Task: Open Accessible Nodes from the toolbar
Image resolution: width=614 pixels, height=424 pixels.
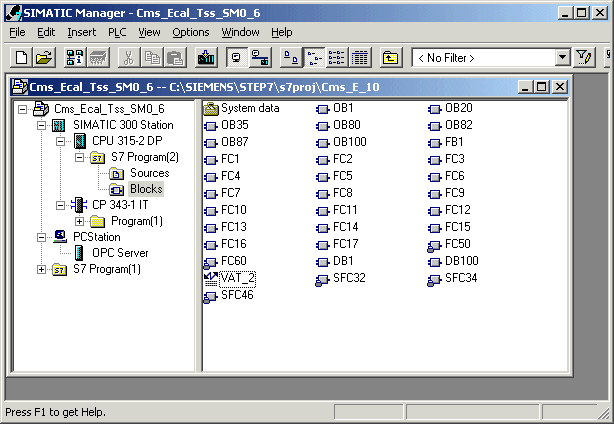Action: point(74,58)
